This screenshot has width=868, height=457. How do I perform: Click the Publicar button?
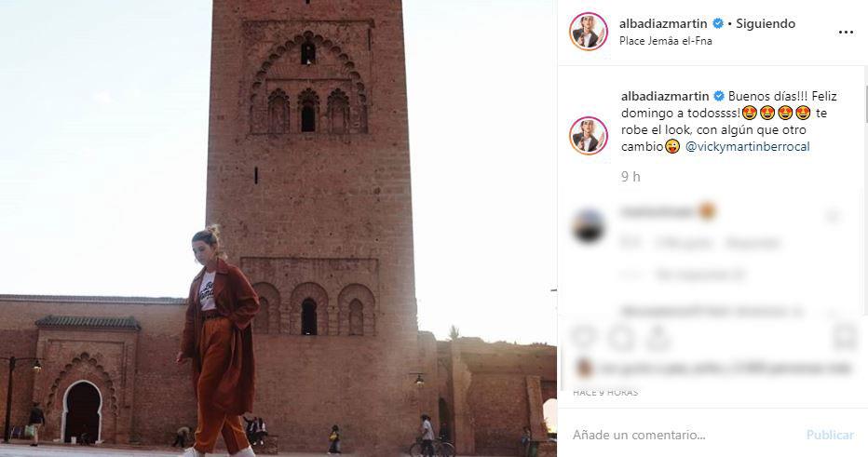tap(830, 435)
